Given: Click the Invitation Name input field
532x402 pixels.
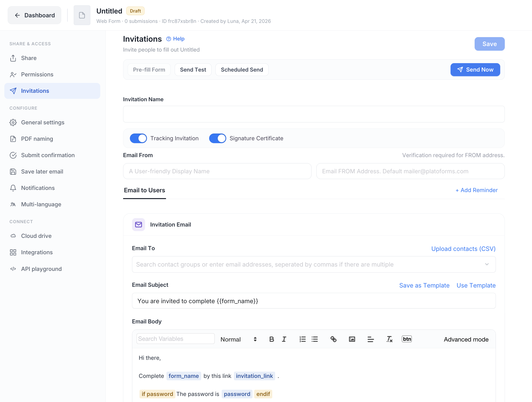Looking at the screenshot, I should (x=314, y=114).
